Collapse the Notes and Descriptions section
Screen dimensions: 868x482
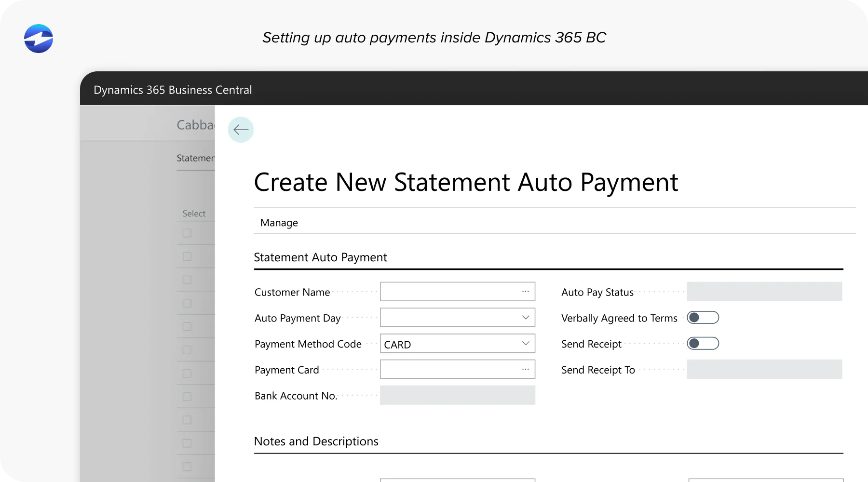coord(316,442)
